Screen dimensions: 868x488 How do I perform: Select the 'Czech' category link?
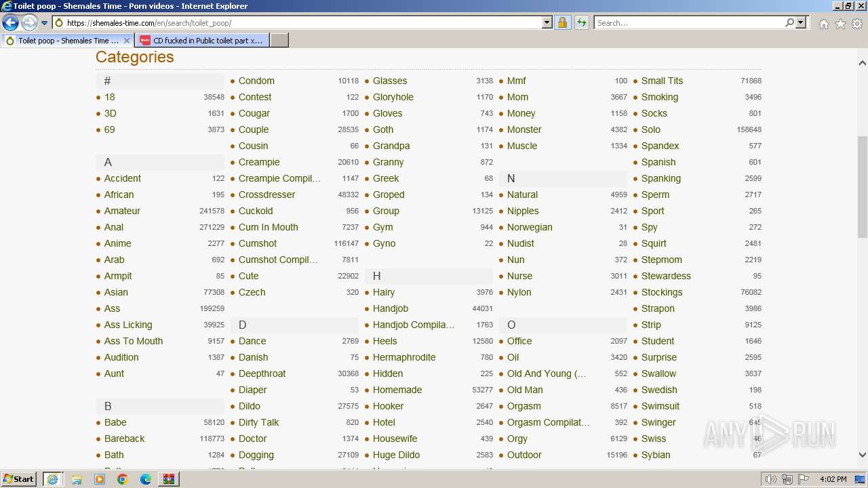click(252, 292)
